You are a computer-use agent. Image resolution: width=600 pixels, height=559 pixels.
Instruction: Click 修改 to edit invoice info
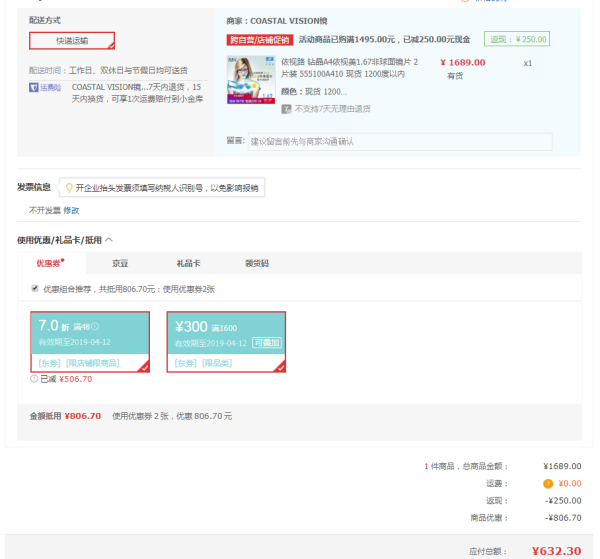click(x=71, y=210)
